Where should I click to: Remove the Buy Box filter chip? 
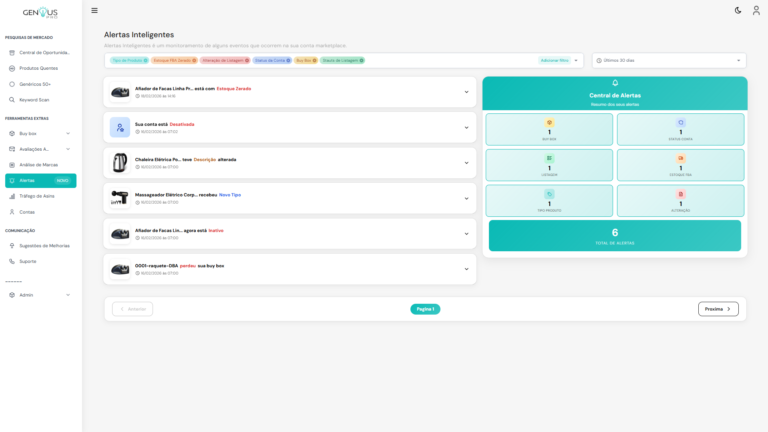tap(314, 60)
